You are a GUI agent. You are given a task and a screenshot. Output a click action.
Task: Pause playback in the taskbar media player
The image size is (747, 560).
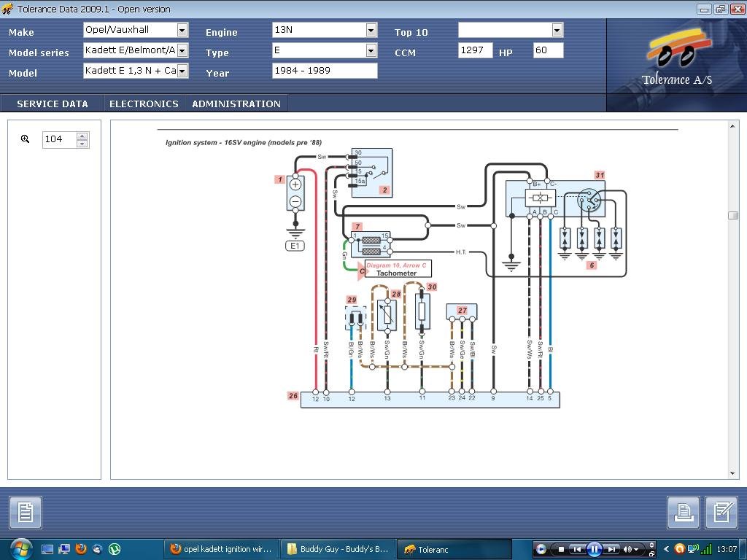coord(594,549)
